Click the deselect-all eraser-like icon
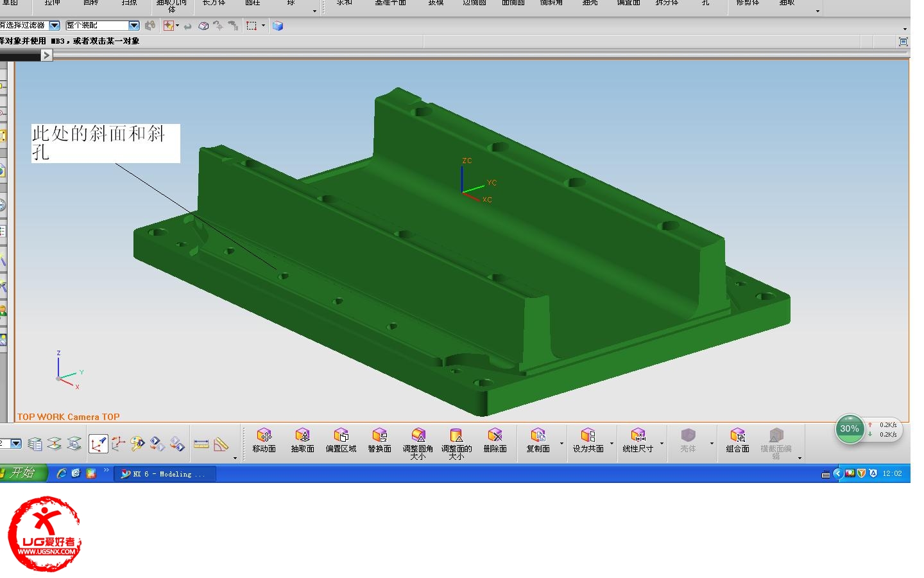 (203, 26)
